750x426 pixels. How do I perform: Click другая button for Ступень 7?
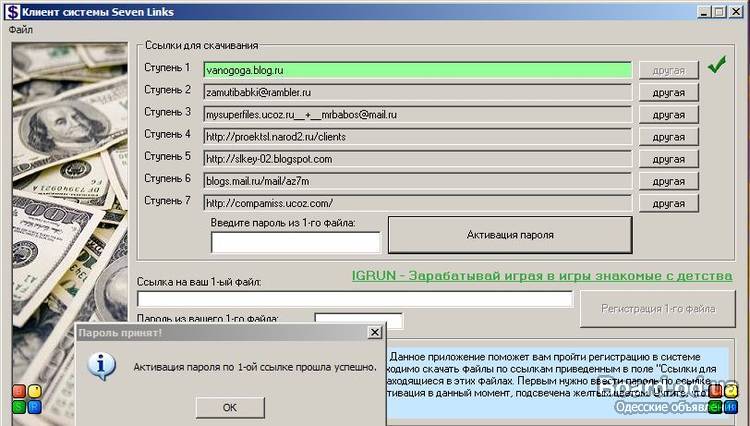pos(668,203)
